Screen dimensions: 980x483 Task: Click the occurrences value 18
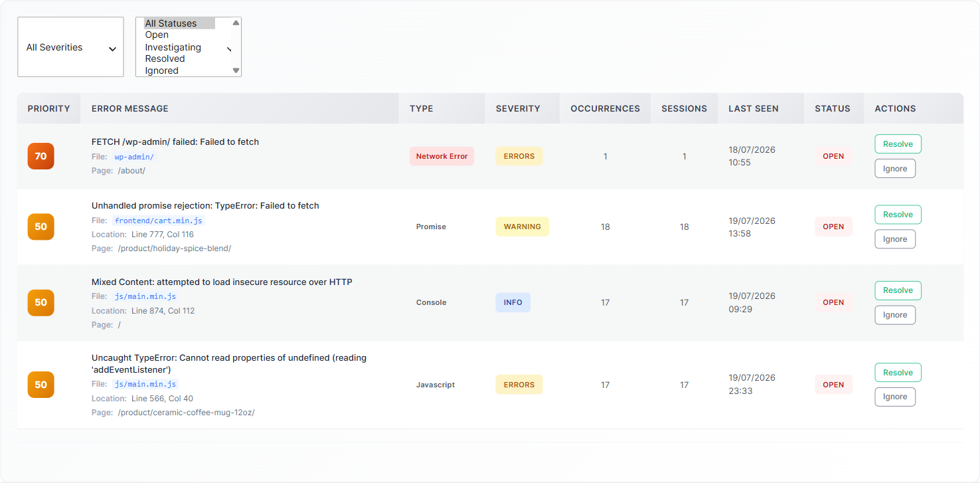[x=606, y=227]
